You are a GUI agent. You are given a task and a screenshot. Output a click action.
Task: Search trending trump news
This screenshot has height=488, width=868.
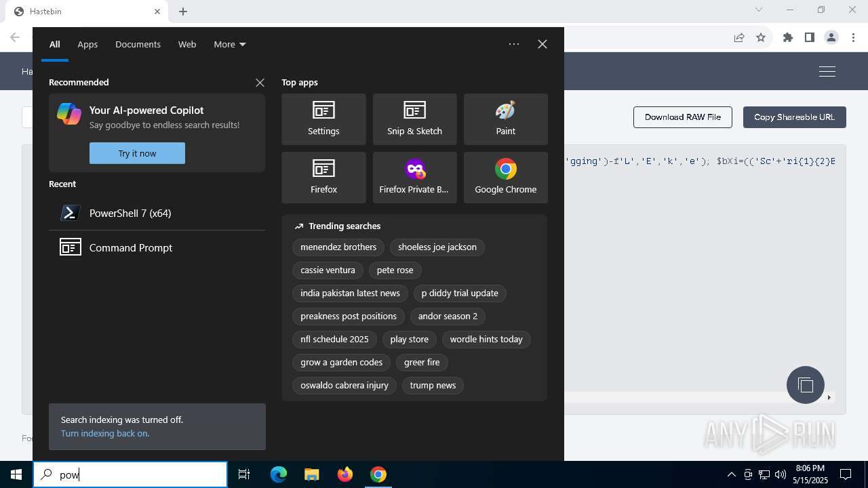click(433, 386)
